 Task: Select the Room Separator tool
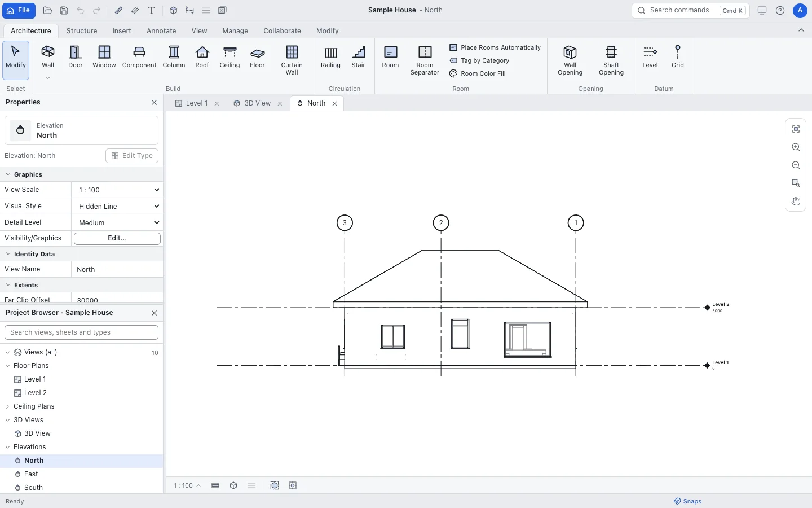pyautogui.click(x=425, y=60)
